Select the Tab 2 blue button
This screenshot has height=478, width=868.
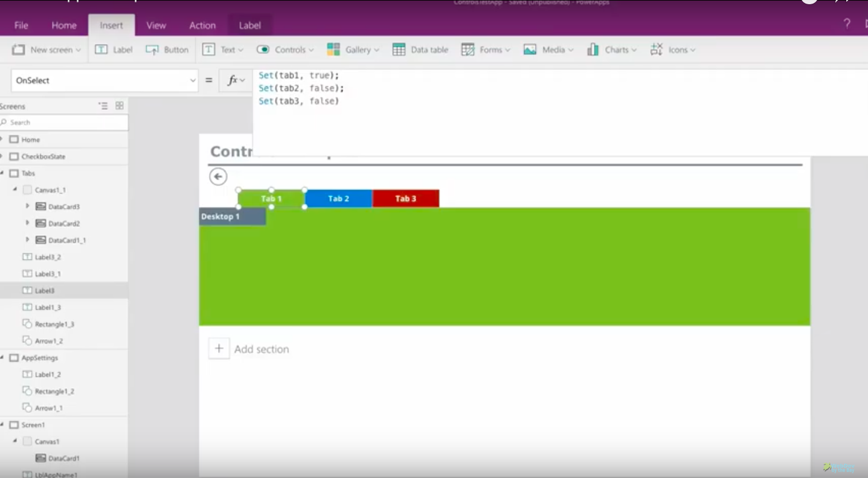point(338,198)
